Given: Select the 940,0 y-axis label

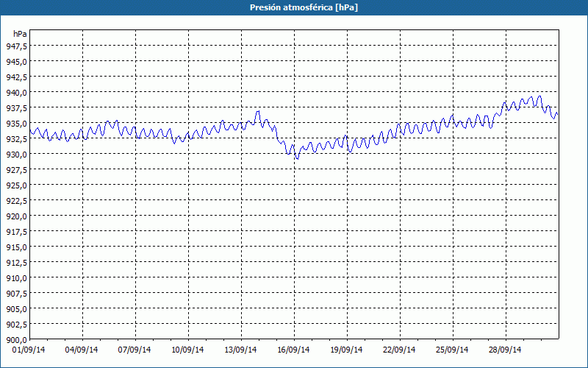Looking at the screenshot, I should [16, 93].
